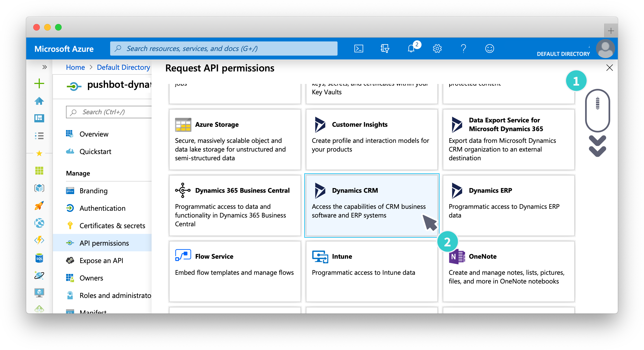644x350 pixels.
Task: Go to the Home house icon in sidebar
Action: (x=39, y=101)
